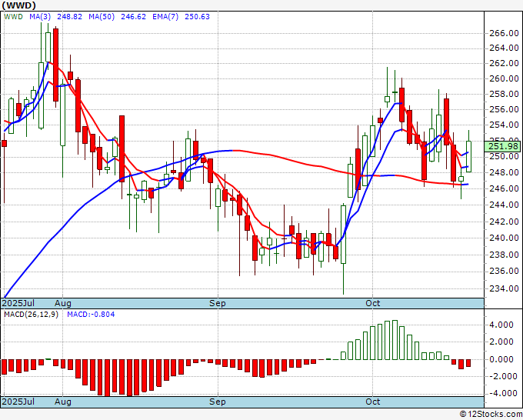Screen dimensions: 523x420
Task: Click 2025Jul on the MACD time axis
Action: [18, 402]
